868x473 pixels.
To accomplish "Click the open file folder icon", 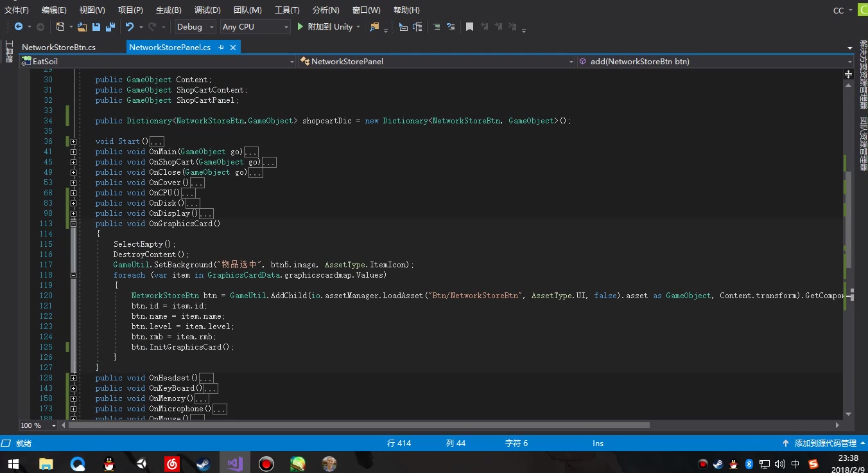I will click(82, 27).
